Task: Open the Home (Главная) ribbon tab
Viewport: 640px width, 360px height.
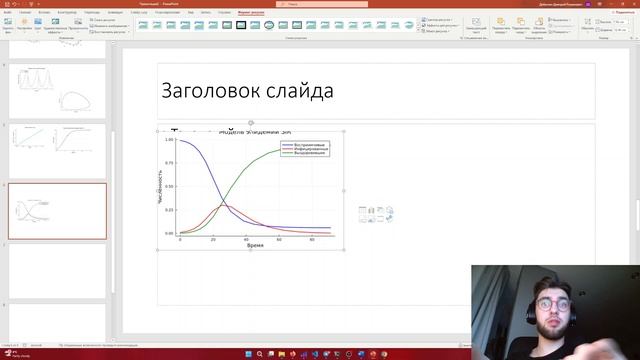Action: (x=25, y=12)
